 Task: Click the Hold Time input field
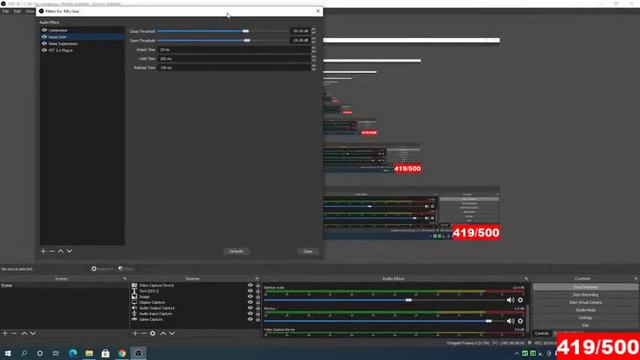(234, 59)
